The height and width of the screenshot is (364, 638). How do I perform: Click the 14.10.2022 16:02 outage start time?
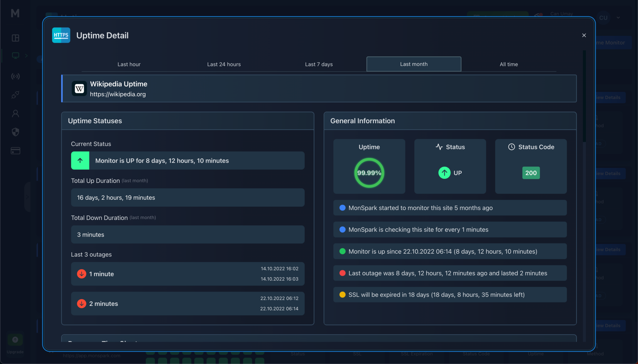click(x=279, y=268)
